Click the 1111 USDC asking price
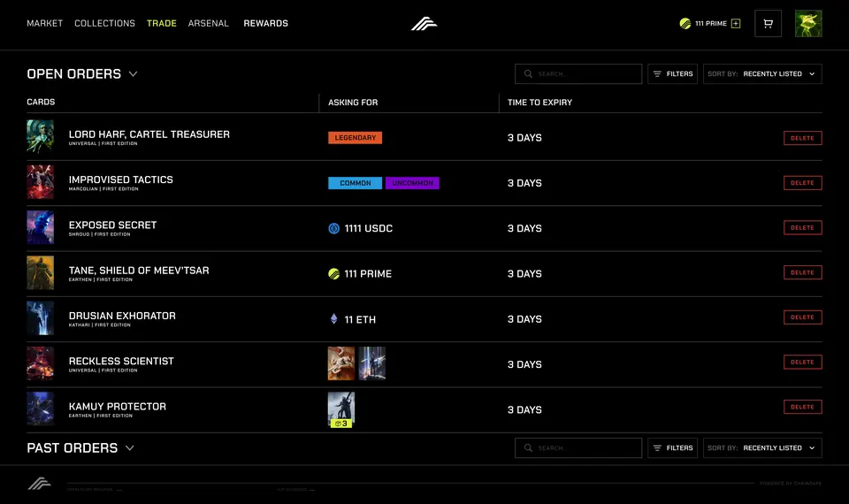 click(x=368, y=228)
